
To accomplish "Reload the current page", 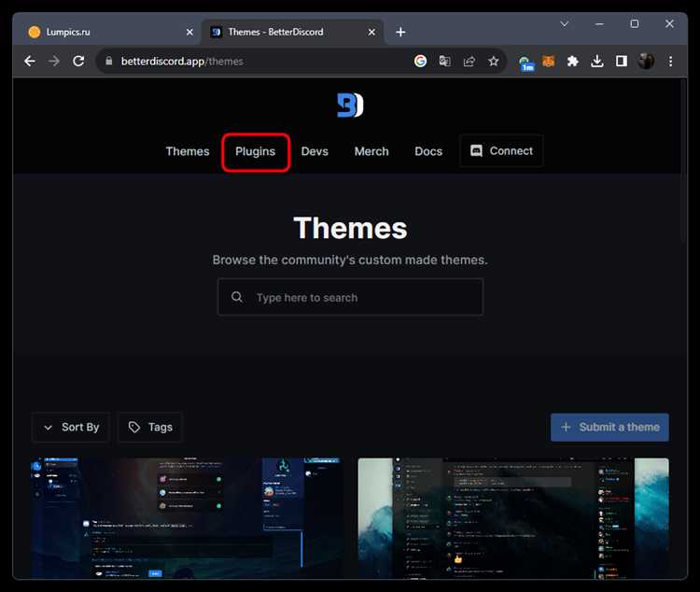I will (x=78, y=61).
